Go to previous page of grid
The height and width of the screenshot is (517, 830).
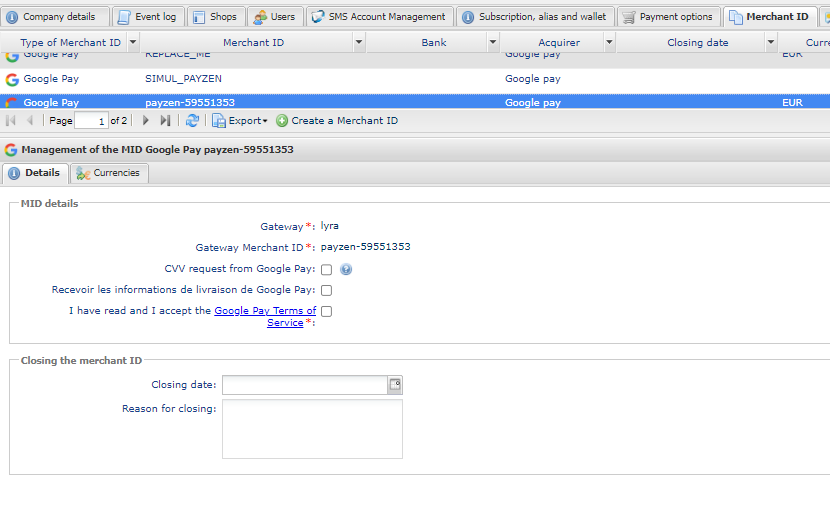(x=30, y=121)
